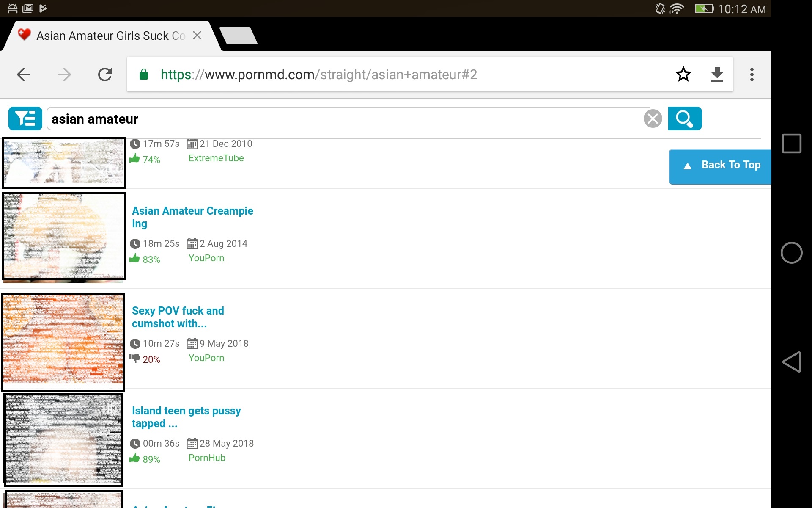Open the thumbnail of the 18m 25s result
812x508 pixels.
click(x=64, y=236)
